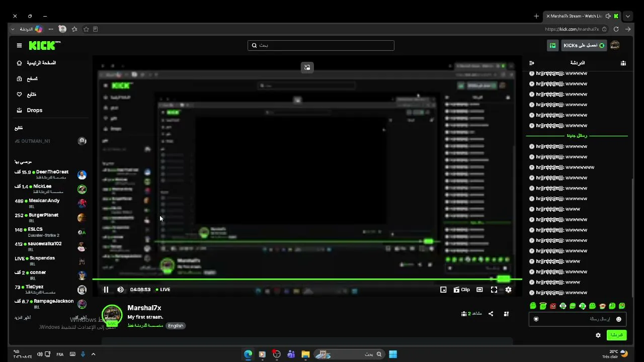
Task: Expand the show more channels link
Action: pyautogui.click(x=23, y=318)
